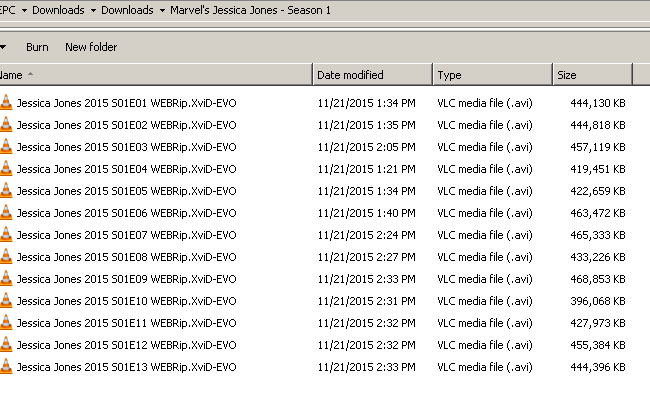
Task: Click size value 463,472 KB
Action: coord(598,213)
